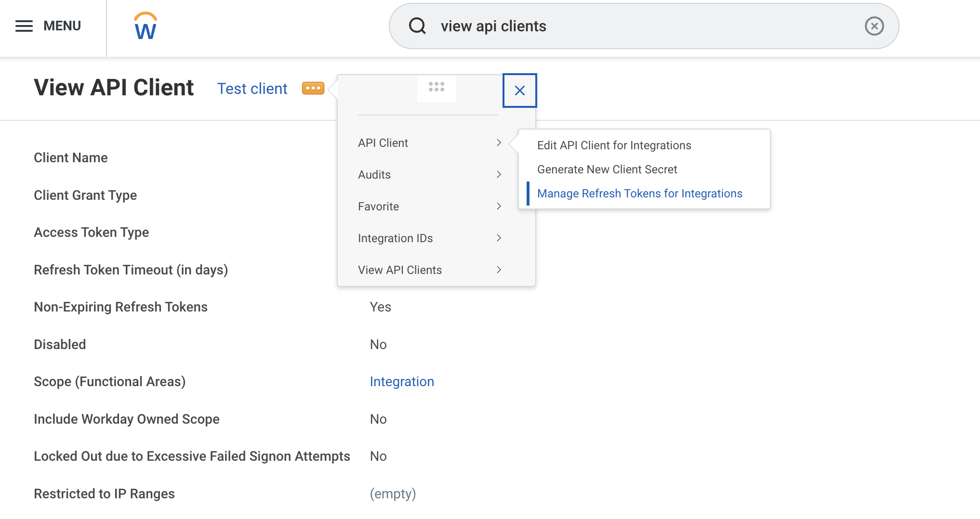This screenshot has height=519, width=980.
Task: Select Generate New Client Secret
Action: [x=608, y=169]
